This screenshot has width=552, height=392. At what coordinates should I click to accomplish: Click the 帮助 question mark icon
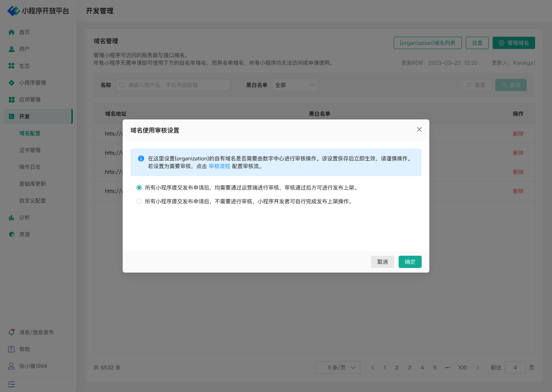[12, 349]
